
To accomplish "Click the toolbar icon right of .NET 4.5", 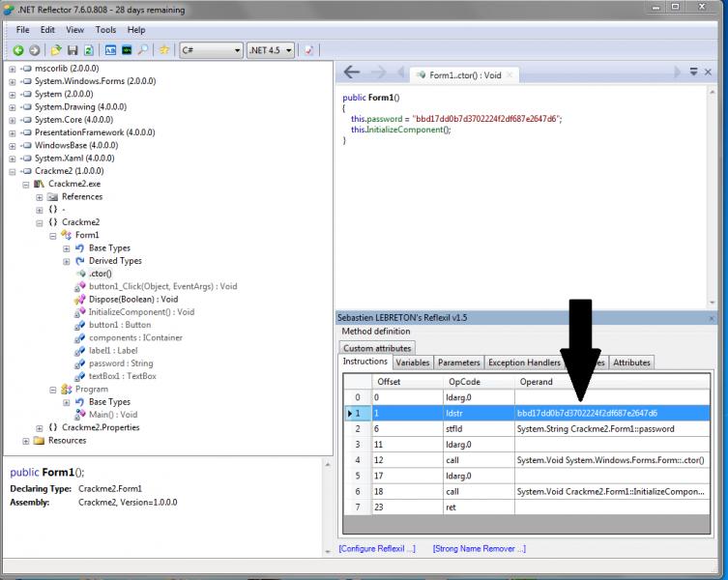I will point(309,50).
